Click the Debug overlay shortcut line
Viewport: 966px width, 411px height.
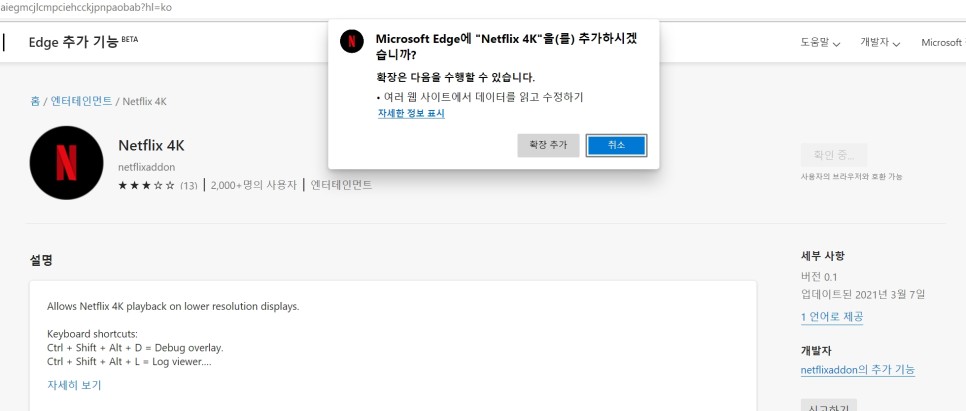pyautogui.click(x=135, y=348)
